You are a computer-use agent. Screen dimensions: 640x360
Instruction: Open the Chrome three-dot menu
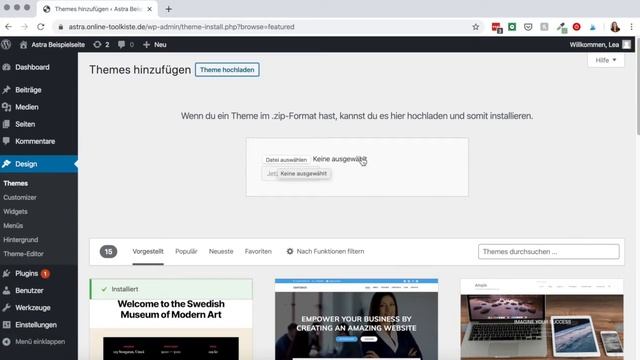point(631,27)
